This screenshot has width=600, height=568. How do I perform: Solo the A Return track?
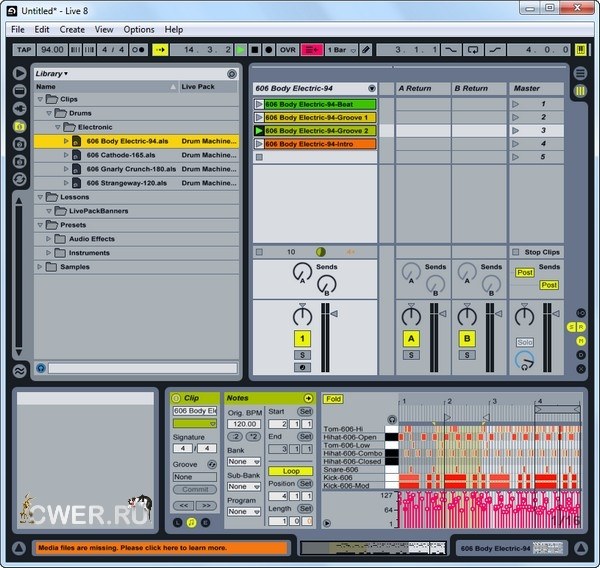coord(410,355)
